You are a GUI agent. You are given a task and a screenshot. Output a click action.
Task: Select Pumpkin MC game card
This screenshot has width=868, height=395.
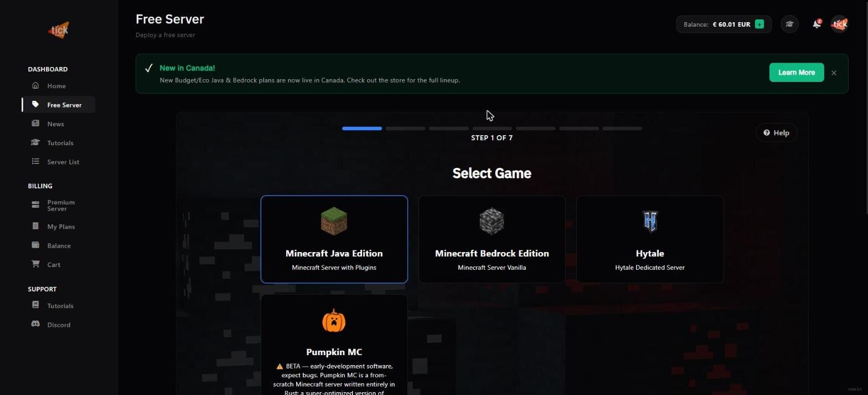pyautogui.click(x=334, y=345)
